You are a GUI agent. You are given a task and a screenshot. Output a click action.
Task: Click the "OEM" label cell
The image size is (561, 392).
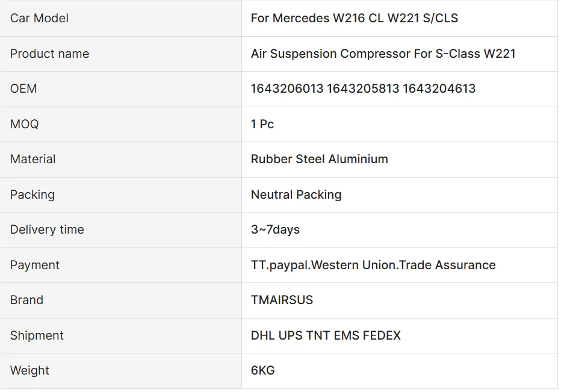(x=23, y=89)
